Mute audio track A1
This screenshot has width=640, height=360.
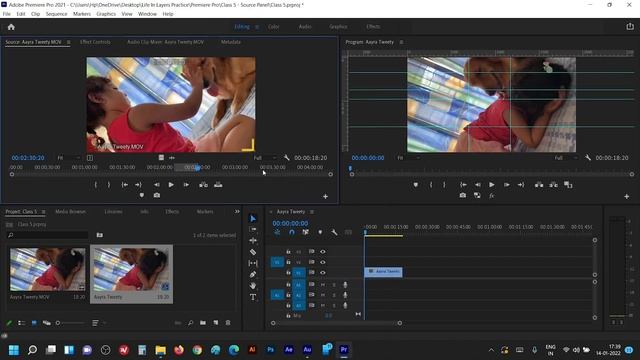click(323, 284)
